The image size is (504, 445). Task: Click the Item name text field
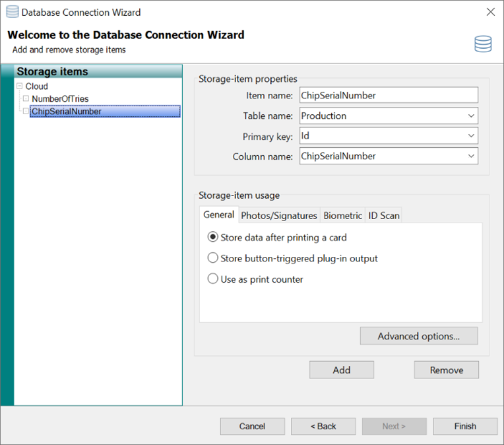point(388,96)
